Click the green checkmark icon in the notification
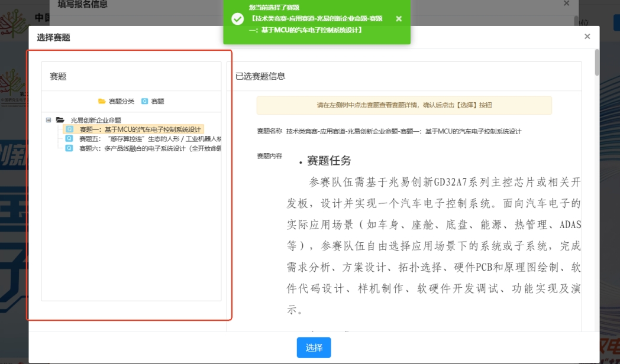 click(x=237, y=19)
